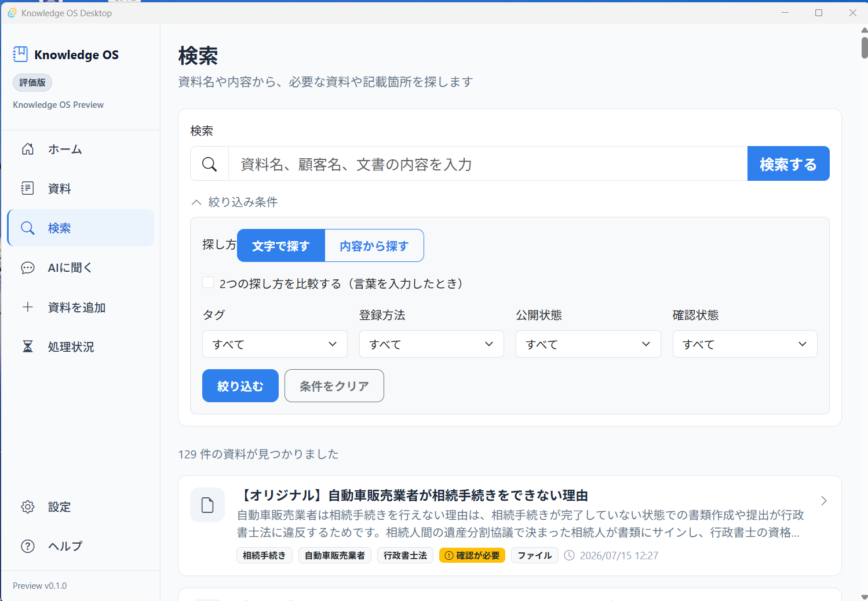Focus the 資料名、顧客名 search input field
The width and height of the screenshot is (868, 601).
(x=488, y=164)
